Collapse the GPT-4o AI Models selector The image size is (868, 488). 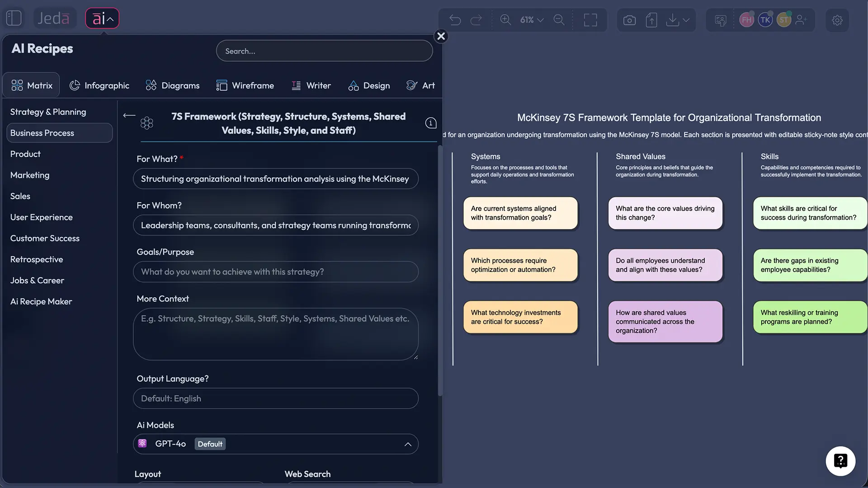[x=407, y=444]
